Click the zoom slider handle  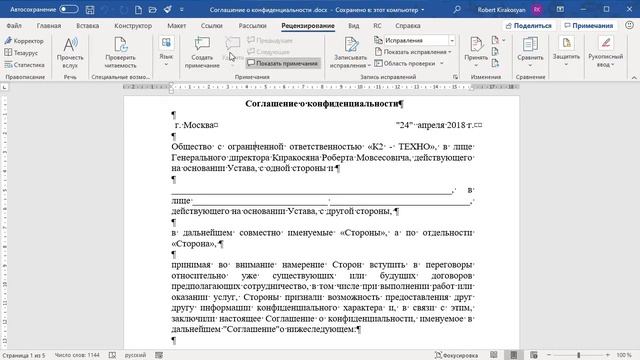point(578,355)
